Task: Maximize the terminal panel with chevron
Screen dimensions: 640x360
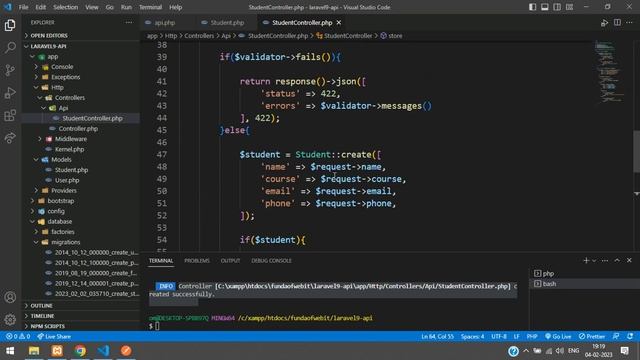Action: 617,260
